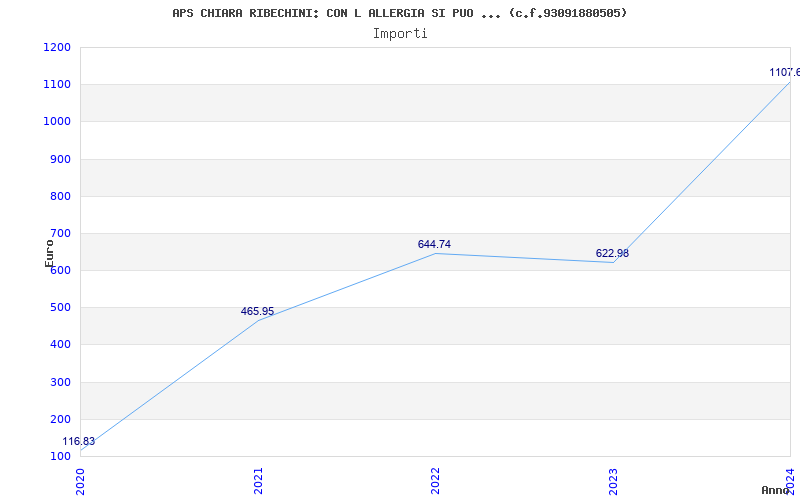The image size is (800, 500).
Task: Click the 2020 x-axis label
Action: pyautogui.click(x=80, y=481)
